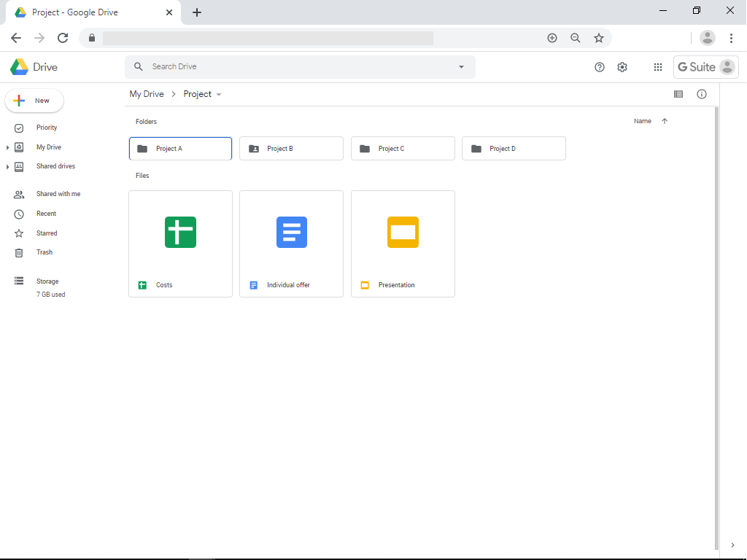Show details with the info icon
The height and width of the screenshot is (560, 747).
[x=701, y=93]
